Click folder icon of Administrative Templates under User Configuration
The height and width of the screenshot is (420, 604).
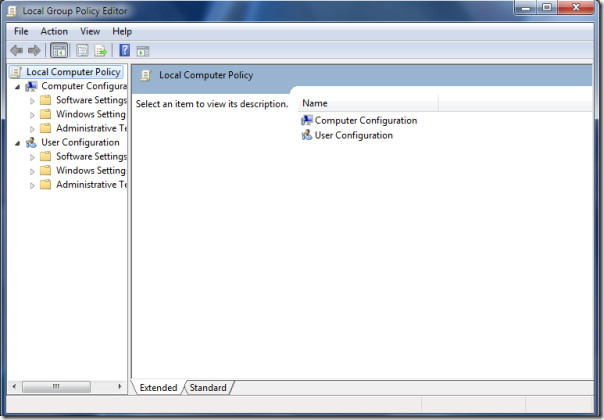click(x=45, y=185)
